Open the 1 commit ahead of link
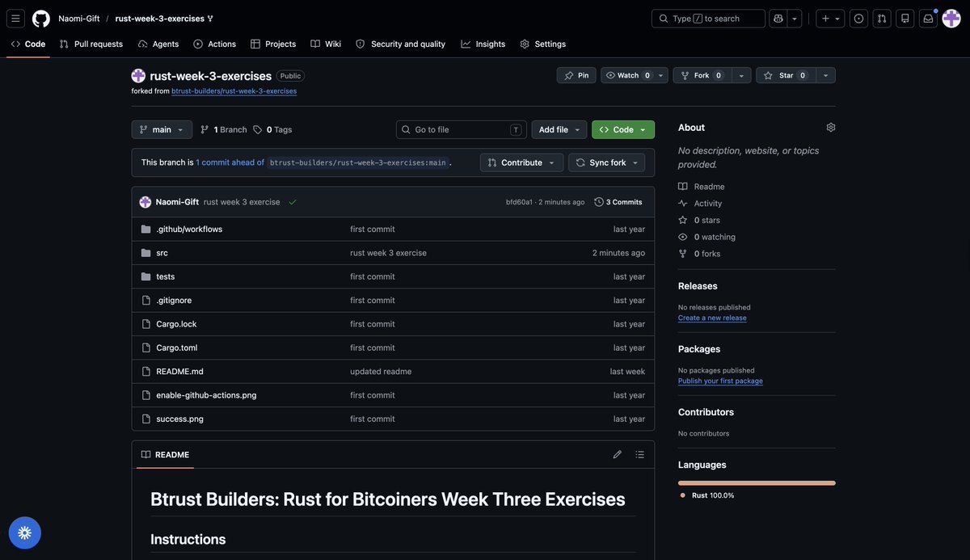Image resolution: width=970 pixels, height=560 pixels. pyautogui.click(x=230, y=162)
